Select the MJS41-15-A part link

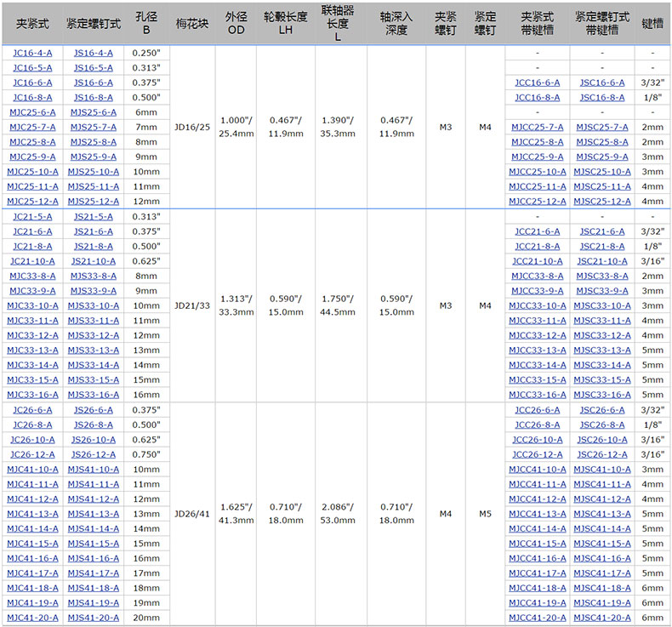[x=93, y=544]
